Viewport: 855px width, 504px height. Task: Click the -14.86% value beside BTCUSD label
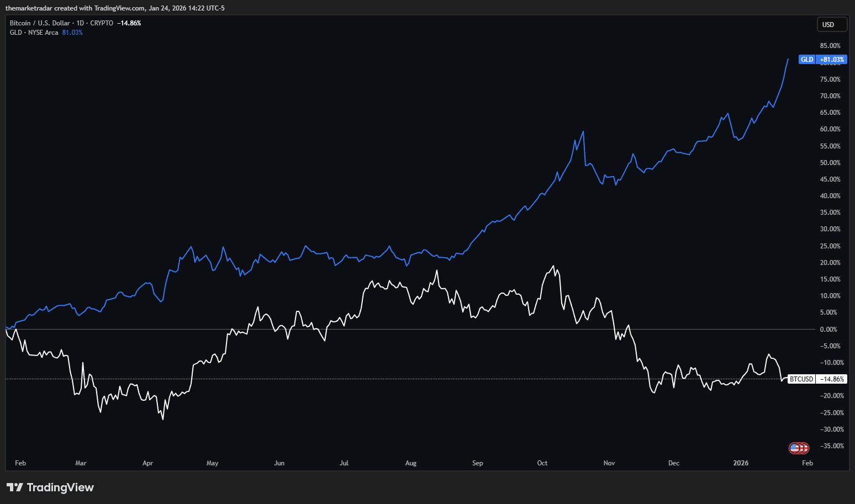point(831,379)
